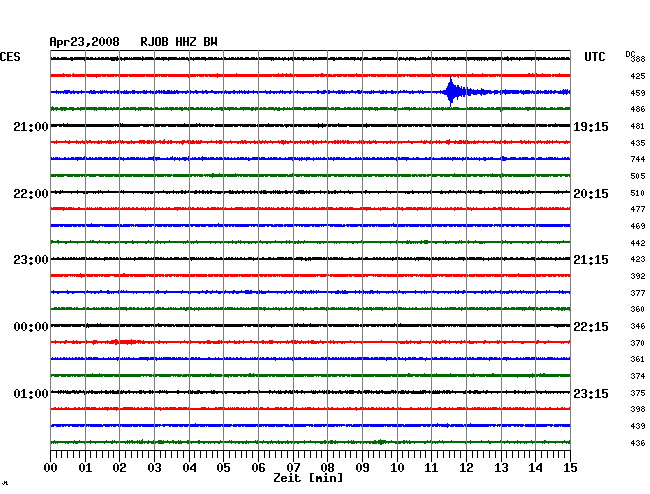The height and width of the screenshot is (494, 650).
Task: Click the DC offset value "377"
Action: 638,293
